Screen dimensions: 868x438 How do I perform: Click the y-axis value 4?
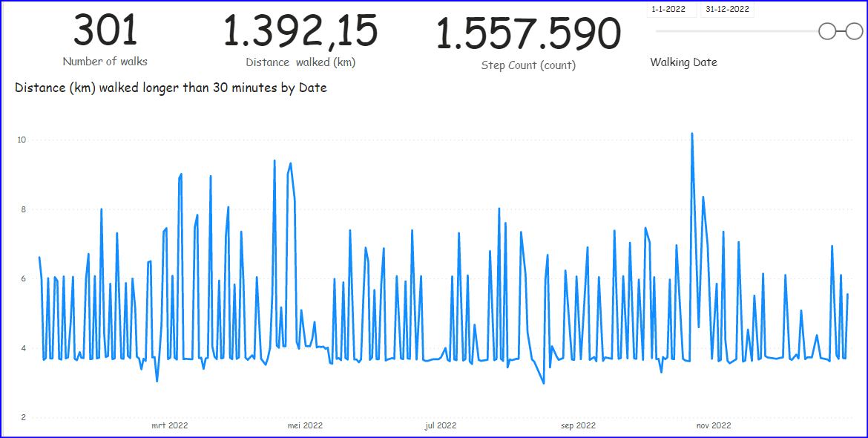(x=24, y=349)
